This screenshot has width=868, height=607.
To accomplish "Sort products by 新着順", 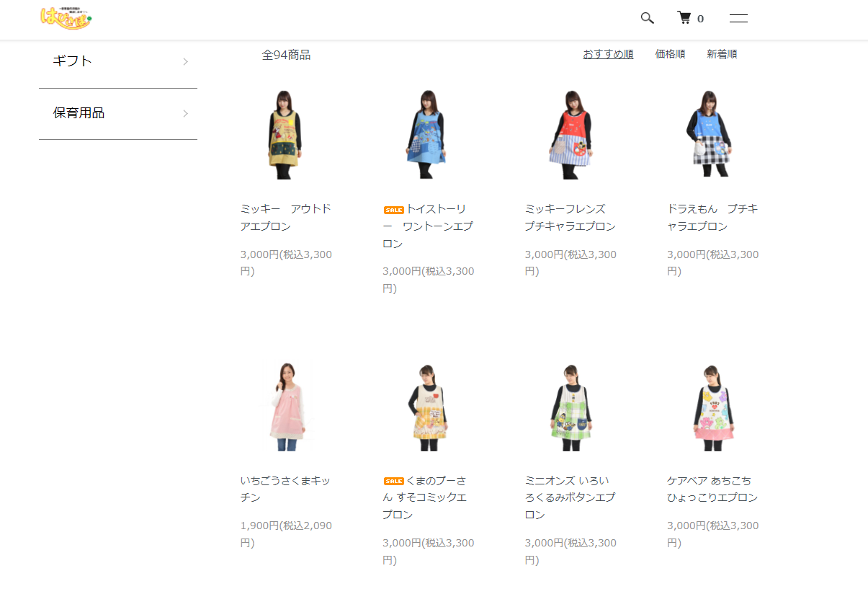I will (x=721, y=53).
